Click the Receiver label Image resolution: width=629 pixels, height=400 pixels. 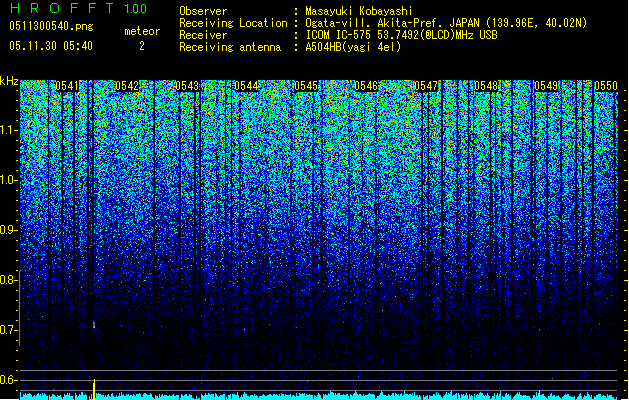coord(203,35)
